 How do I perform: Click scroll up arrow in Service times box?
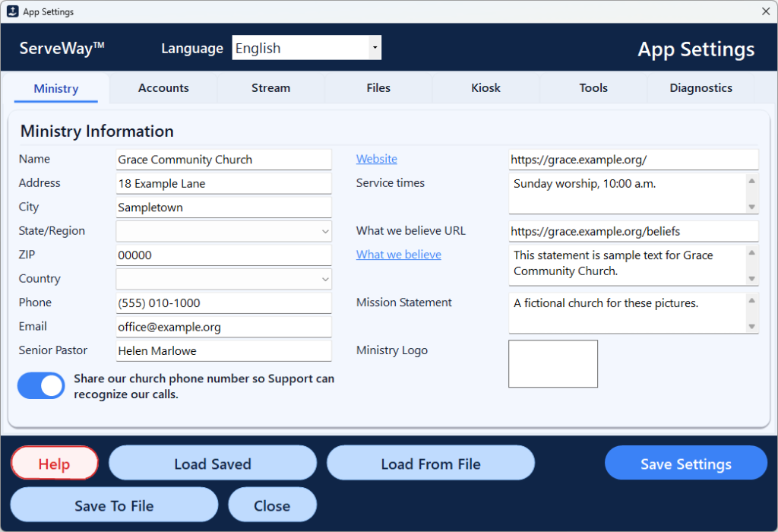click(752, 181)
